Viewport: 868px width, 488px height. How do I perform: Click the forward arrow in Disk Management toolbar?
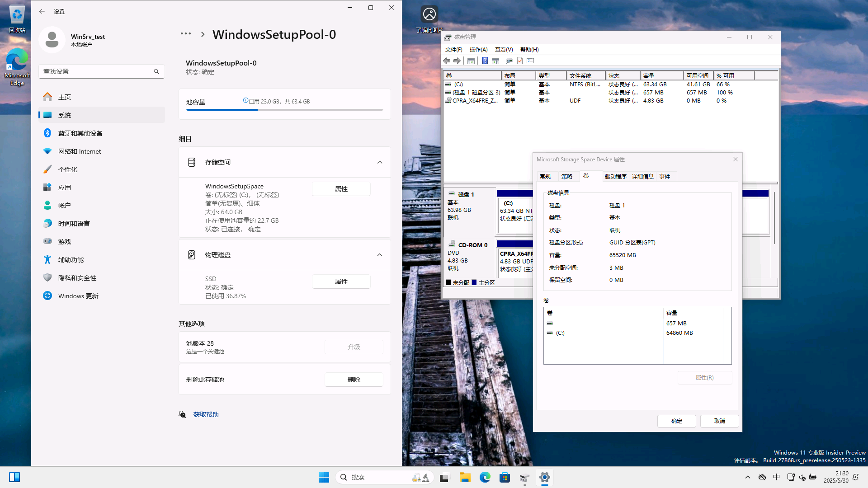tap(457, 61)
